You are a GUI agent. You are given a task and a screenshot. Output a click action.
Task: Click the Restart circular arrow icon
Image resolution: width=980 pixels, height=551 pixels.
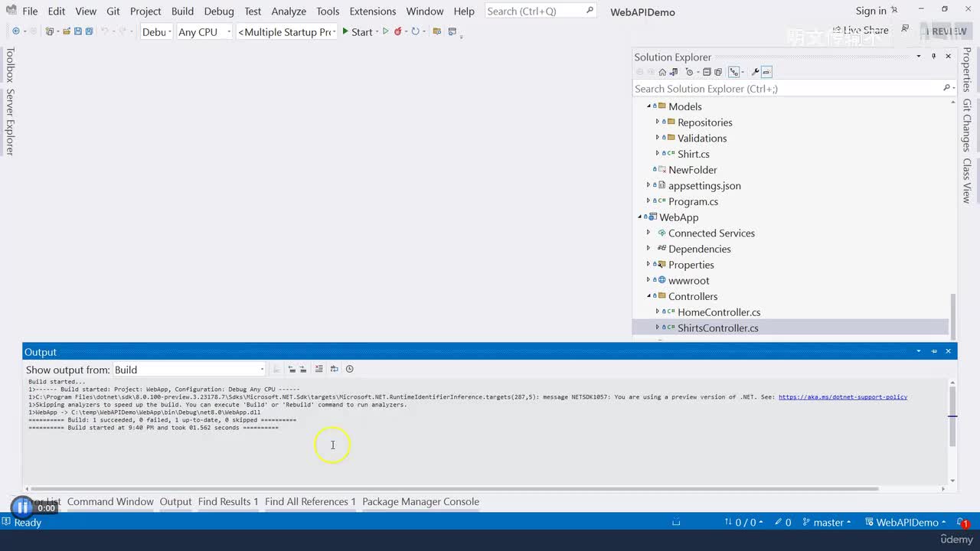tap(415, 31)
